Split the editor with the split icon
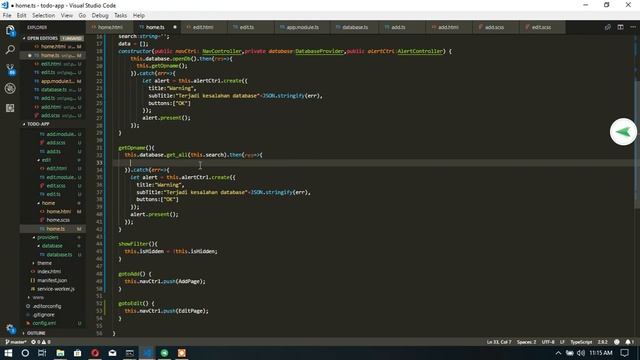The width and height of the screenshot is (640, 360). click(x=620, y=27)
